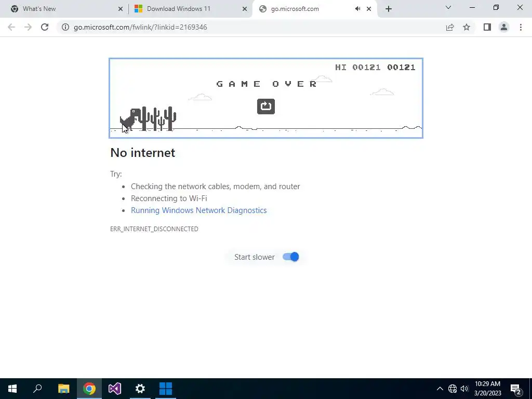Open volume control in system tray
Screen dimensions: 532x399
tap(464, 389)
